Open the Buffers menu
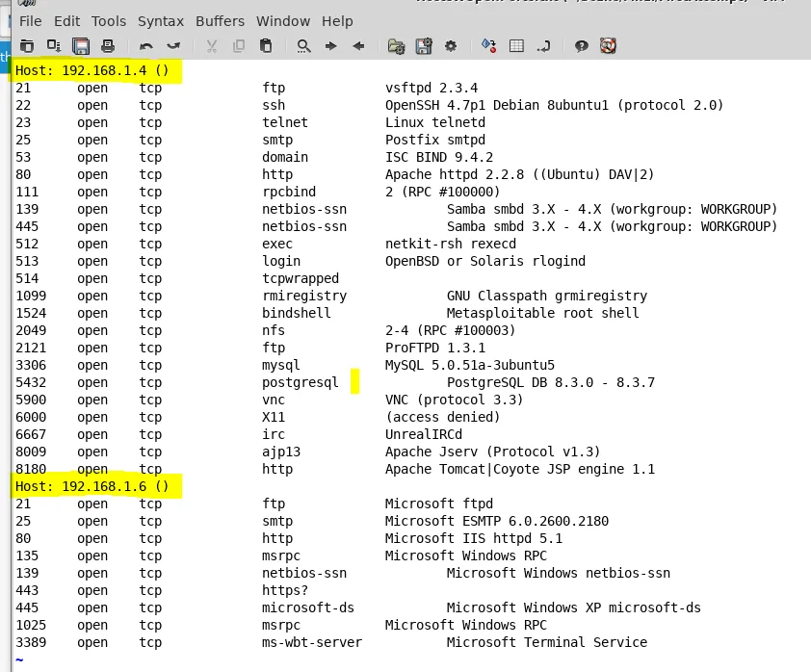 [220, 21]
